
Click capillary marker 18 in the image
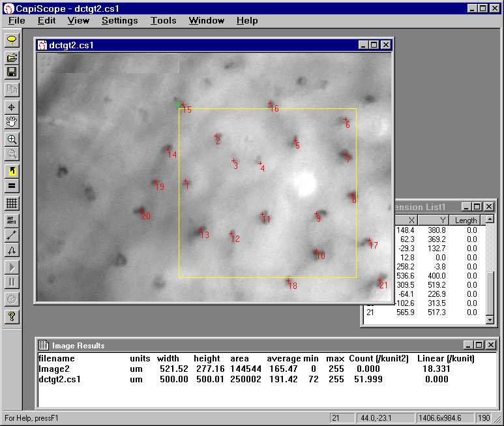point(291,284)
